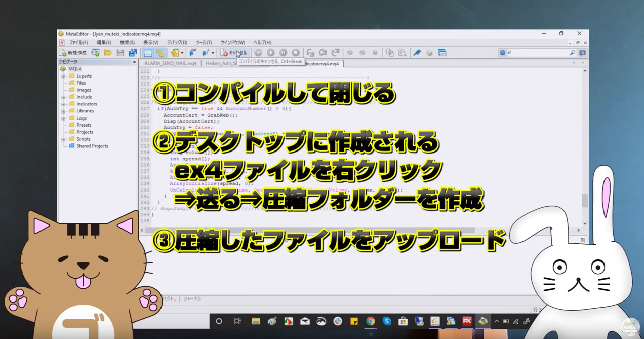Open the 検索(S) menu
Screen dimensions: 644x339
(127, 43)
